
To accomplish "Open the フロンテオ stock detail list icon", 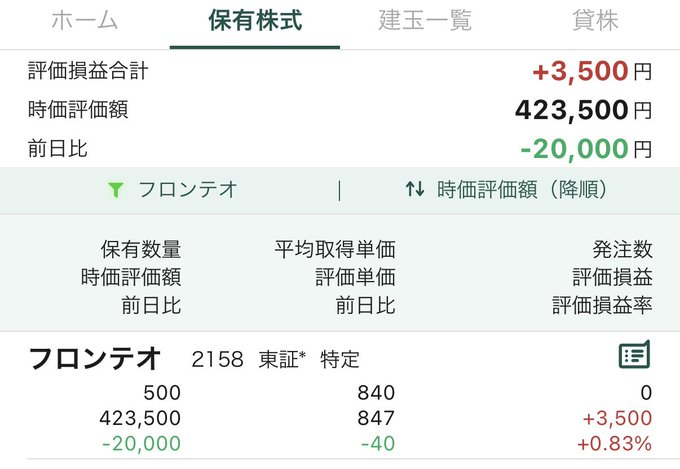I will point(634,354).
